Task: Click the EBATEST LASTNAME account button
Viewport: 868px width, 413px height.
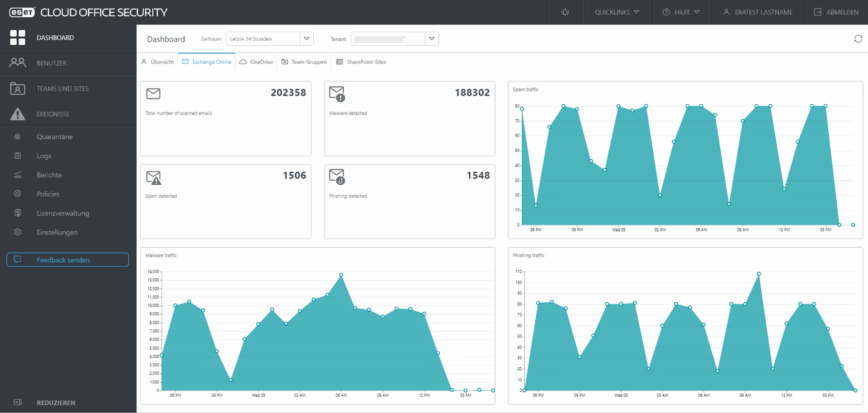Action: (757, 12)
